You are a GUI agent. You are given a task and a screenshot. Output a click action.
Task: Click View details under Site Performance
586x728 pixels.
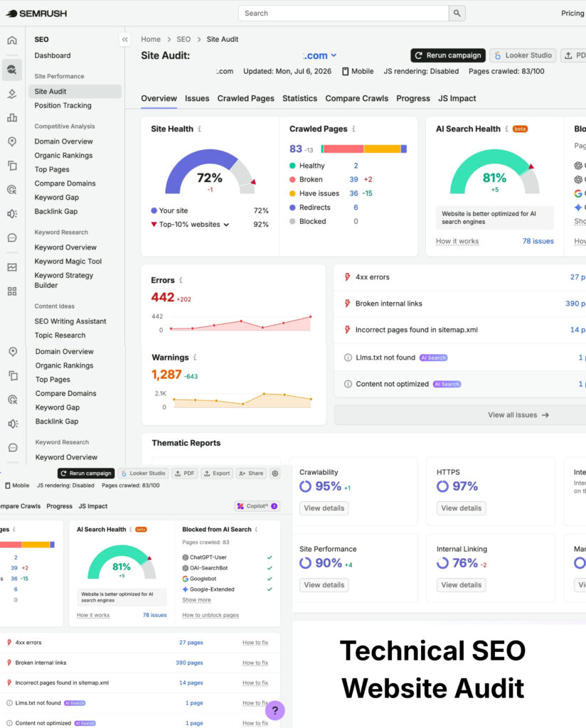[324, 585]
